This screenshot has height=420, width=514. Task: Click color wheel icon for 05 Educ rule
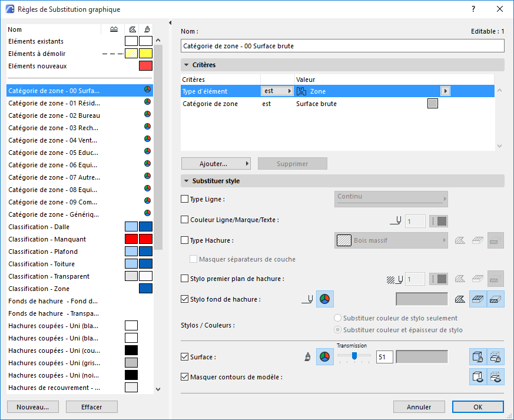click(148, 151)
